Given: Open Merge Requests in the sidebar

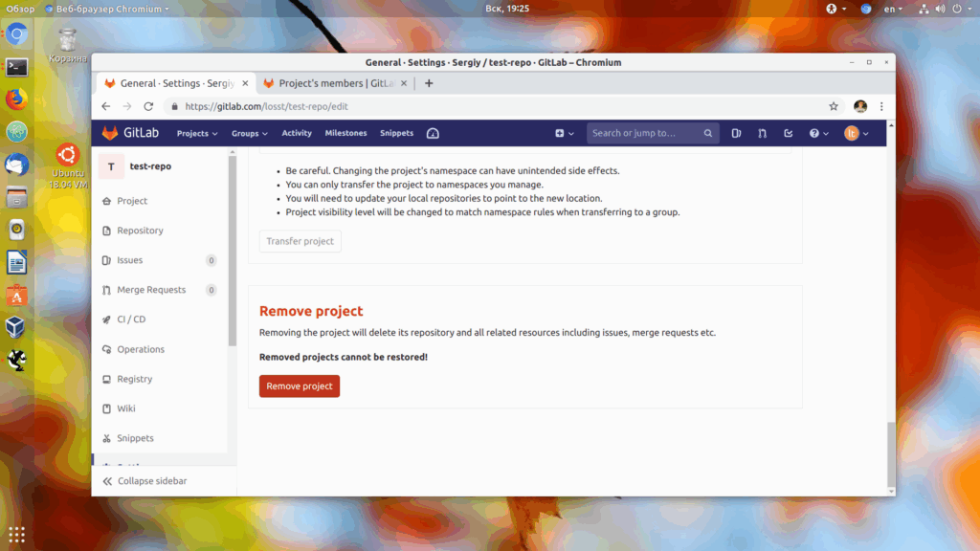Looking at the screenshot, I should tap(151, 290).
